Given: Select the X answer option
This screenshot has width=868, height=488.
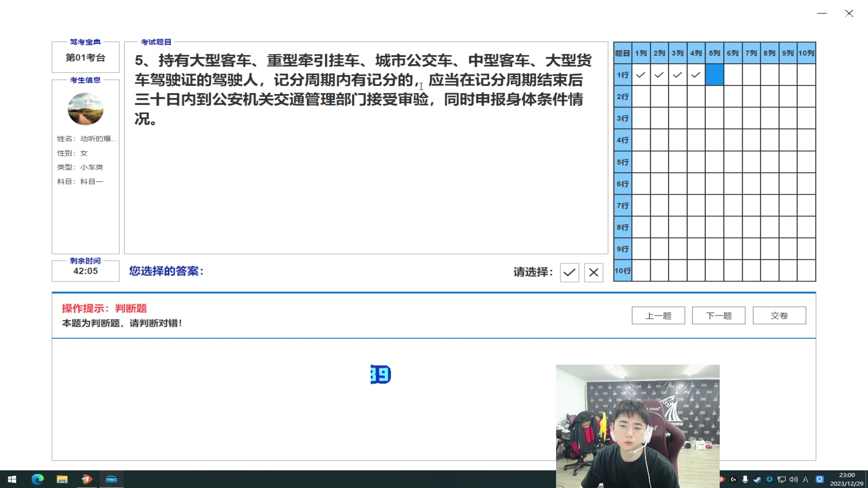Looking at the screenshot, I should (x=594, y=272).
